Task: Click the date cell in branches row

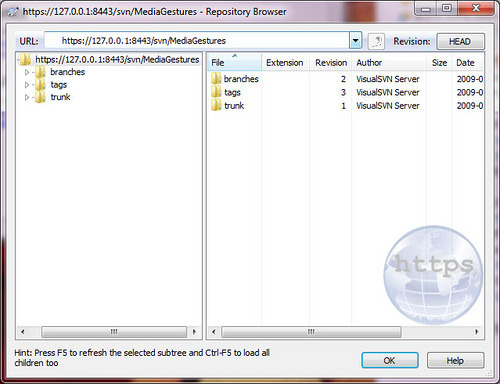Action: click(x=470, y=79)
